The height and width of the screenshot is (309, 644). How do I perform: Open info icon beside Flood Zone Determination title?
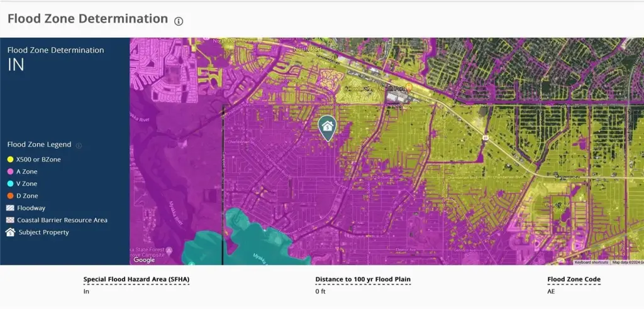point(179,21)
